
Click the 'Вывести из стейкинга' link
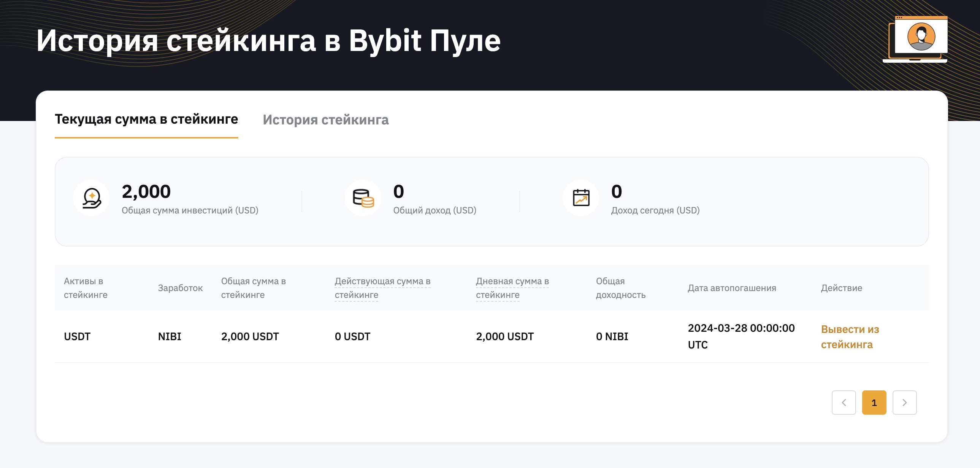[850, 337]
